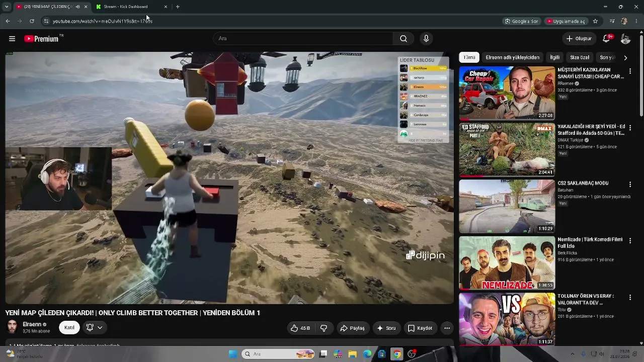The image size is (644, 362).
Task: Go to YouTube Premium home logo
Action: coord(41,39)
